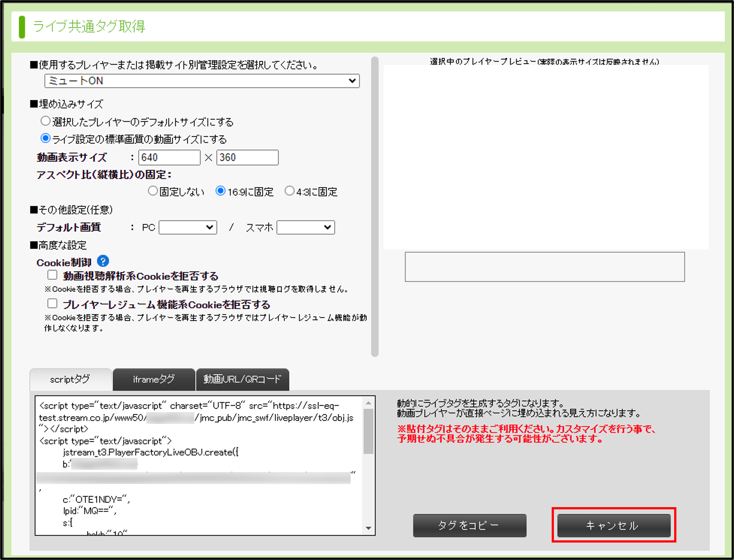The image size is (734, 560).
Task: Click the ■その他設定(任意) section heading
Action: [71, 210]
